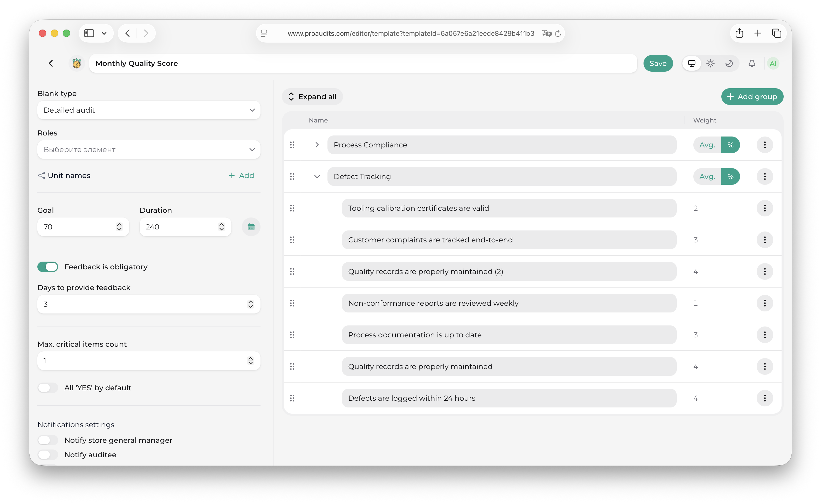The height and width of the screenshot is (504, 821).
Task: Click the back arrow beside the template title
Action: (51, 63)
